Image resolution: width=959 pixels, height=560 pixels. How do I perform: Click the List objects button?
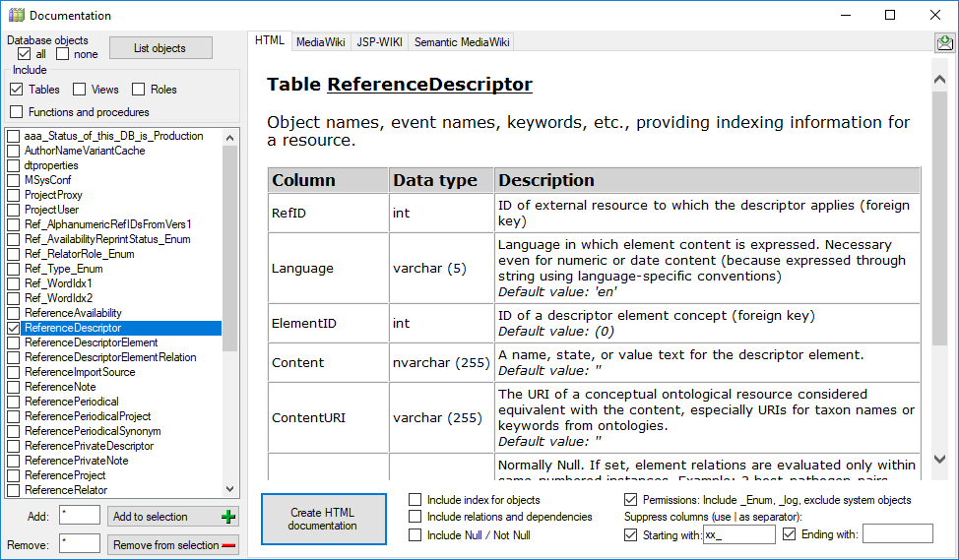click(x=160, y=48)
